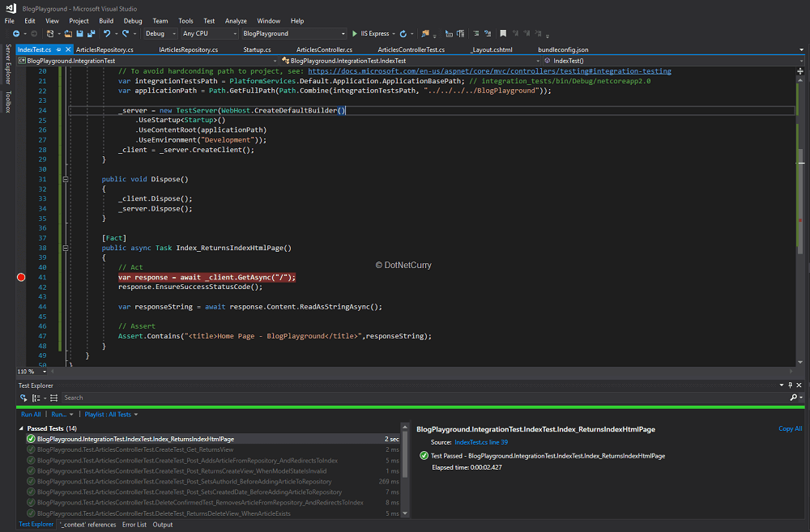Switch to the bundleconfig.json tab

(563, 49)
